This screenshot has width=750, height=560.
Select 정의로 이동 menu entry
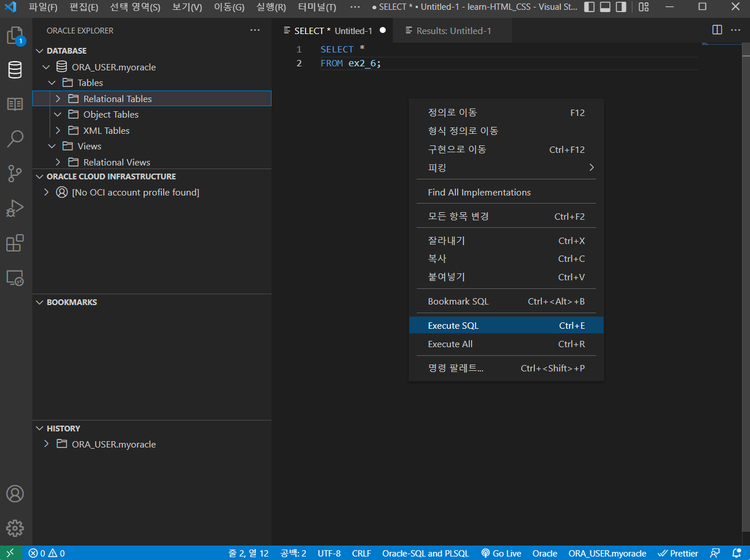point(506,112)
